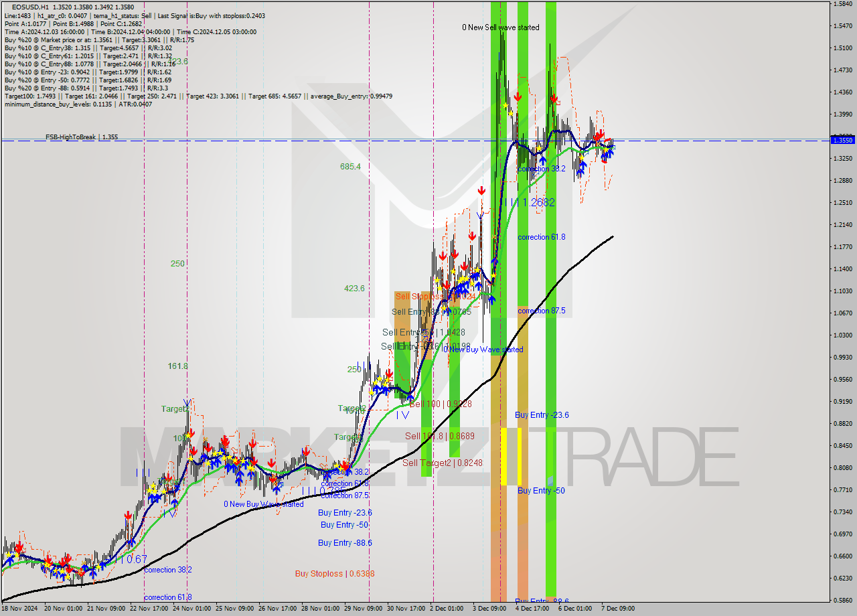Click the 1.2140 price axis label

[842, 224]
